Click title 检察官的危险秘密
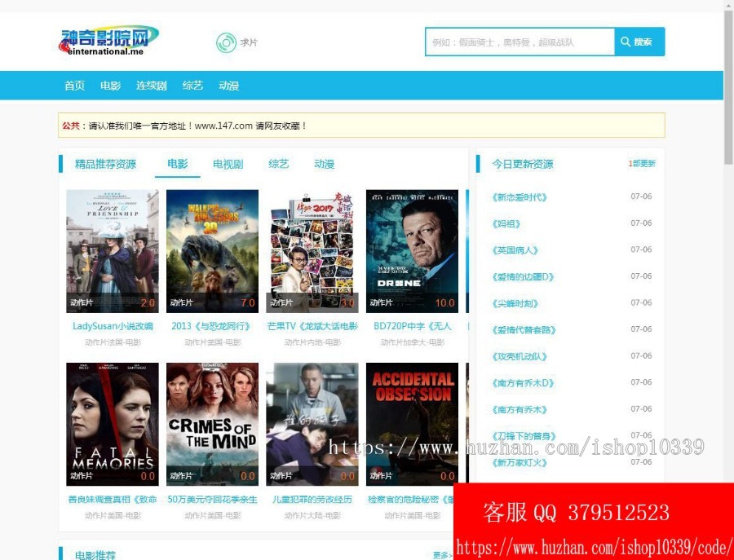This screenshot has width=734, height=560. click(x=410, y=499)
